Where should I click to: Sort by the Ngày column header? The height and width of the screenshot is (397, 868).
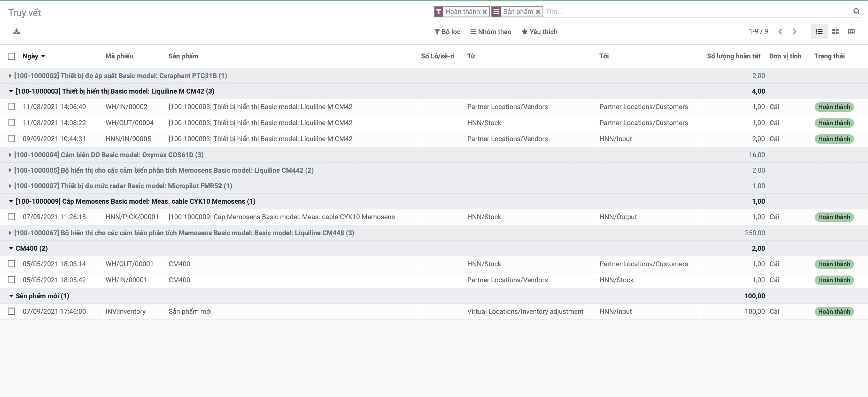coord(30,56)
